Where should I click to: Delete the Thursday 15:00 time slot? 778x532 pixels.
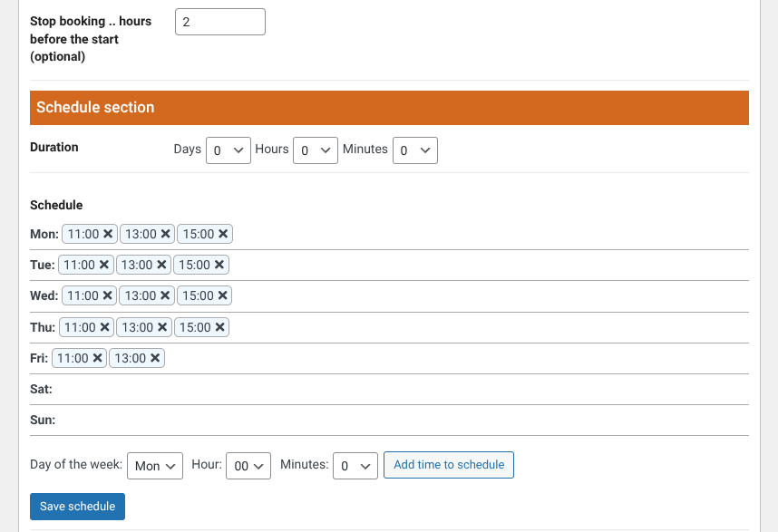219,327
